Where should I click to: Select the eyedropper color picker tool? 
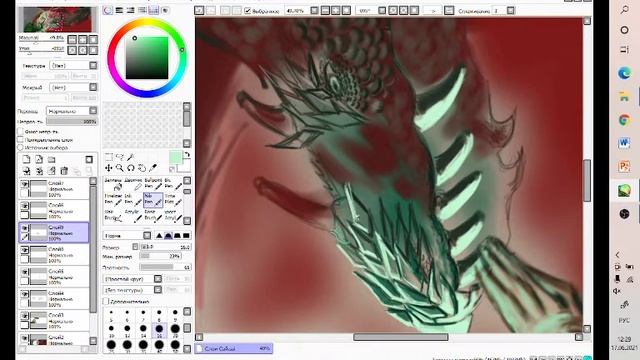click(x=153, y=168)
